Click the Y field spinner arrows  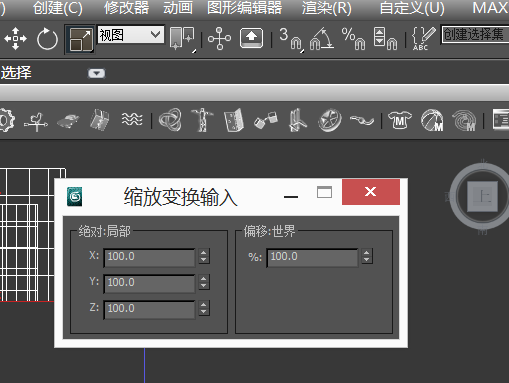pos(204,282)
